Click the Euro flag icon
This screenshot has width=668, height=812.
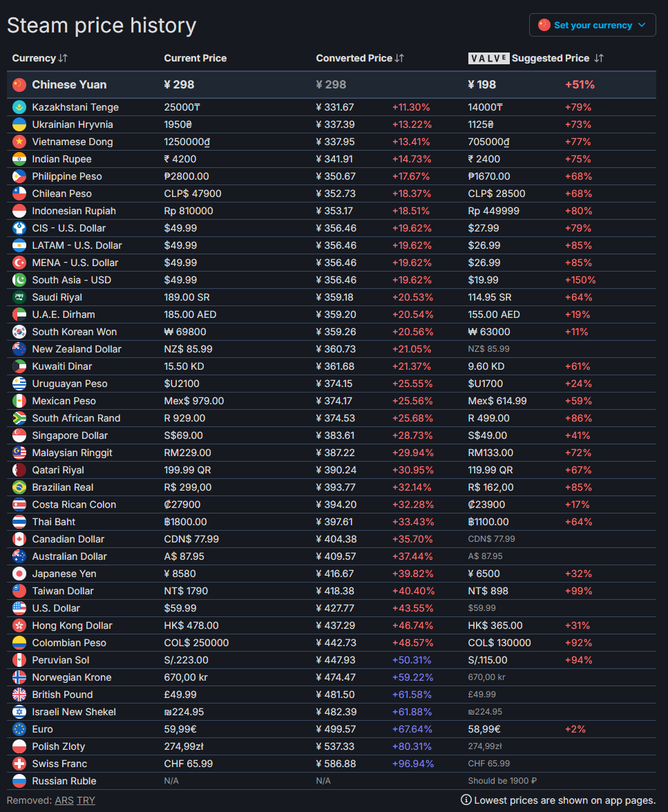[x=19, y=729]
